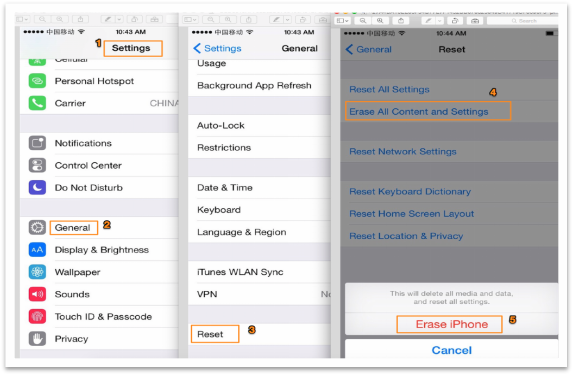
Task: Click zoom out in left Preview window toolbar
Action: [42, 19]
